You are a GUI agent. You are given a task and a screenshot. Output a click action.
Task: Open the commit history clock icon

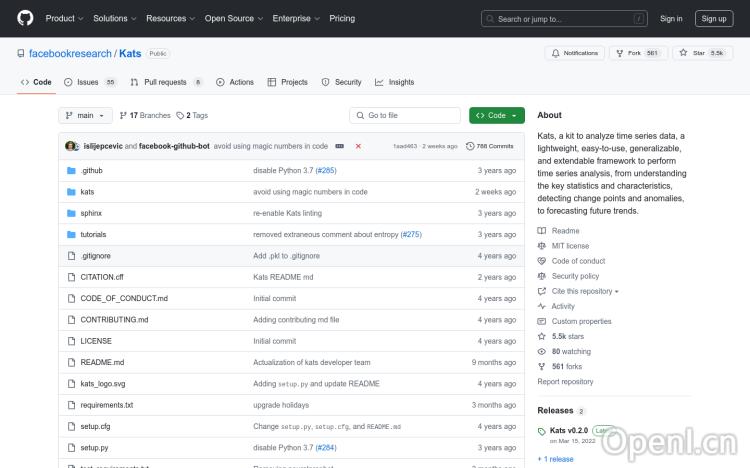coord(470,146)
